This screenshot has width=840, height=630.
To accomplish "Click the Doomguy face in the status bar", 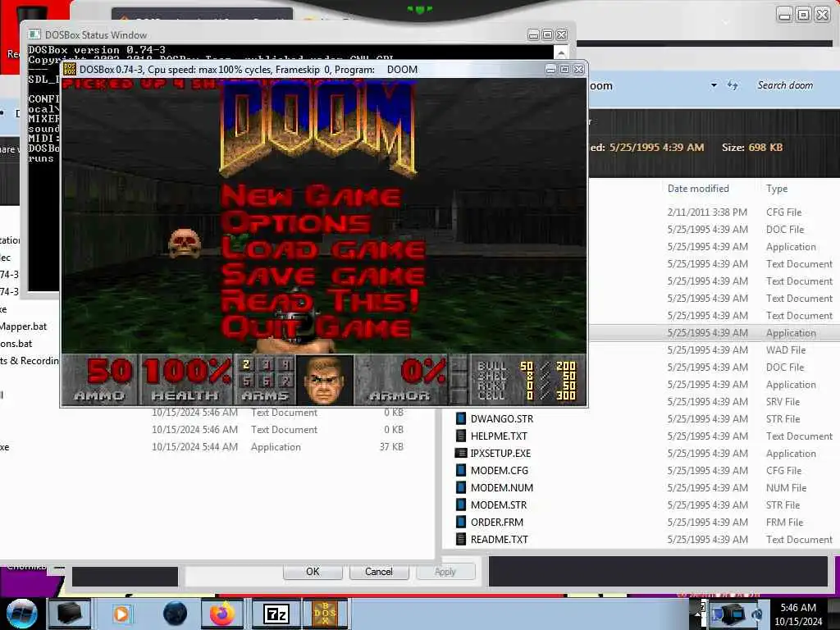I will [324, 381].
